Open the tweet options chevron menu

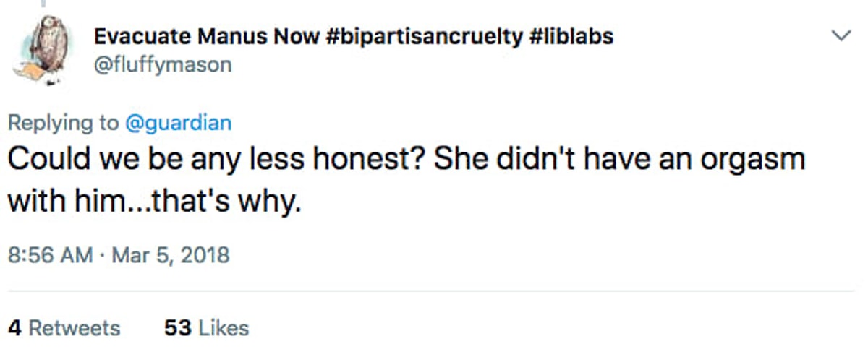tap(841, 35)
